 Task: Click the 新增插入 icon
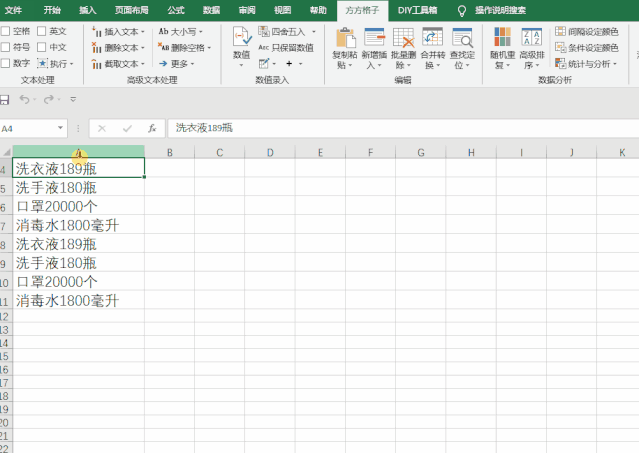pyautogui.click(x=374, y=37)
